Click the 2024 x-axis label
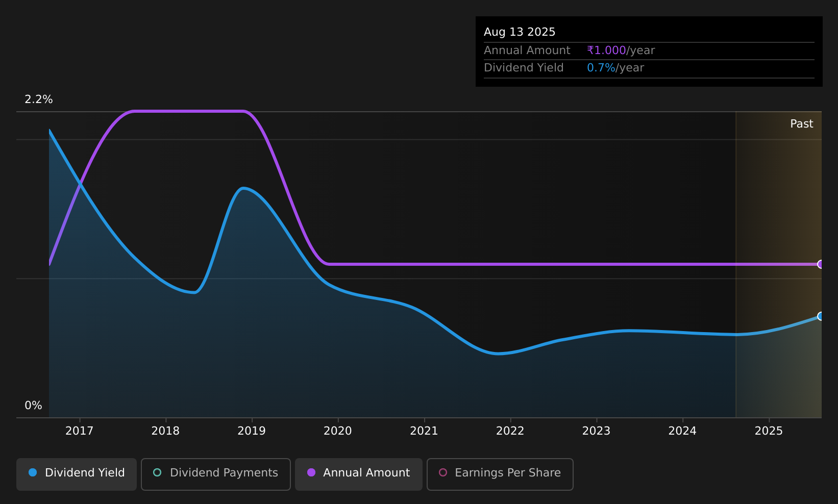Screen dimensions: 838x504 pos(682,431)
